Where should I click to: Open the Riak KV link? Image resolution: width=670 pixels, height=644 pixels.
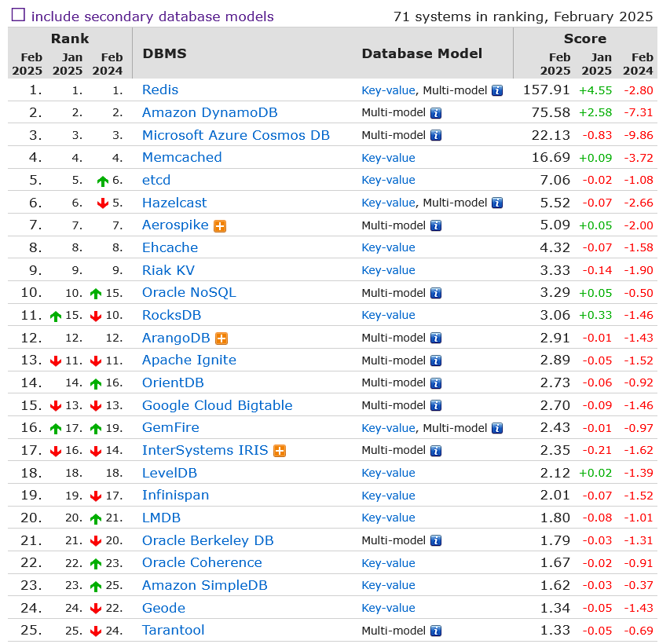(x=168, y=270)
